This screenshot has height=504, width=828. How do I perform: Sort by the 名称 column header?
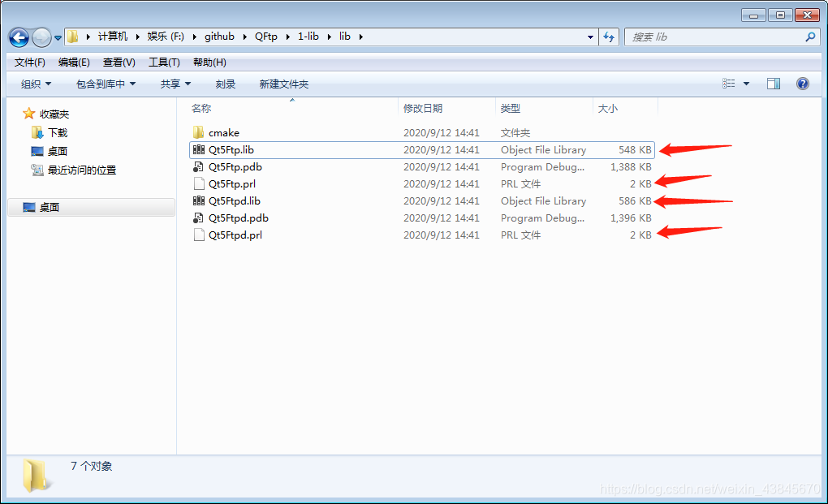click(201, 108)
